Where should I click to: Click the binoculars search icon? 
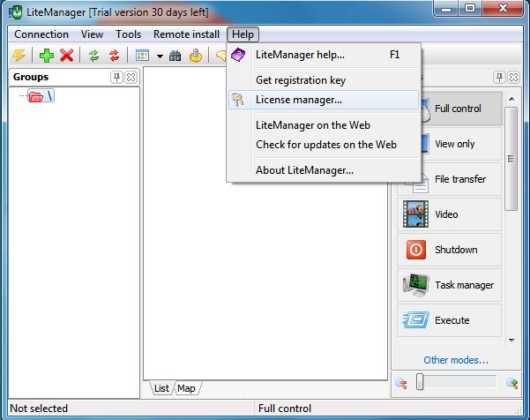click(x=175, y=56)
